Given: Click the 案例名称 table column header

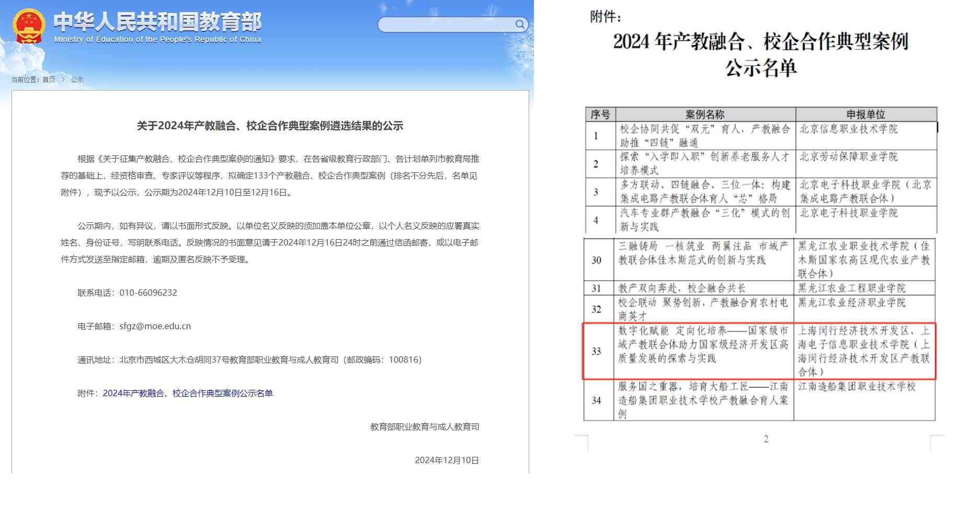Looking at the screenshot, I should click(704, 115).
